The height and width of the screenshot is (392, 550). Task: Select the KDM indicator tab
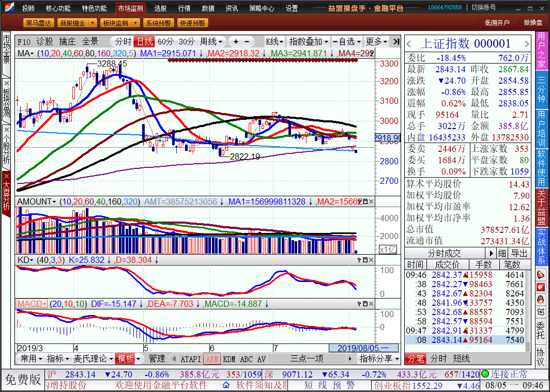pyautogui.click(x=230, y=359)
